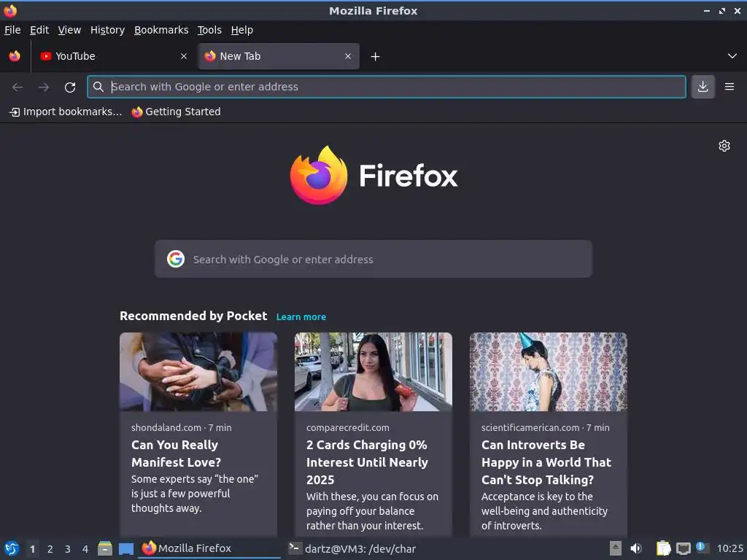
Task: Switch to workspace 4 in taskbar
Action: [x=85, y=549]
